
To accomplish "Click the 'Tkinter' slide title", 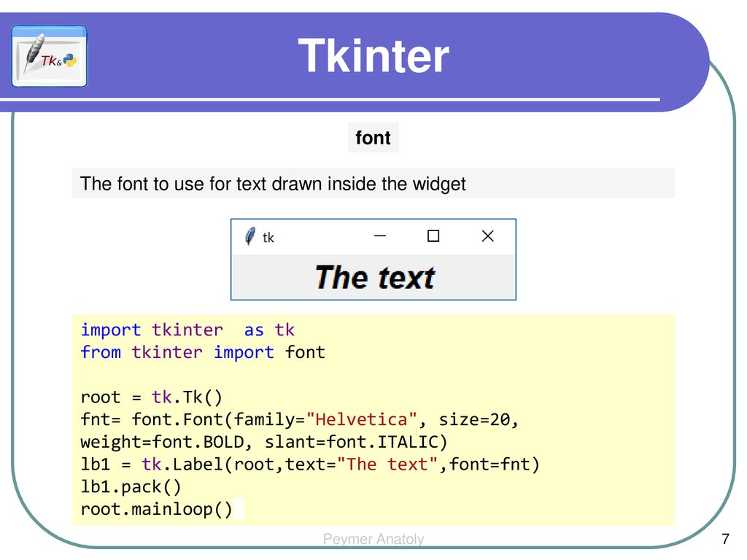I will 373,55.
